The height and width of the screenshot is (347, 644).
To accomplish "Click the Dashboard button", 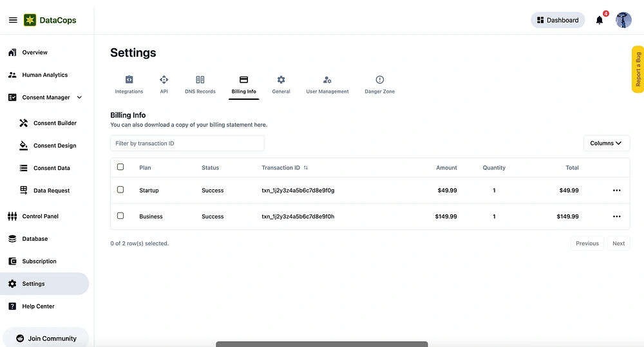I will (558, 20).
